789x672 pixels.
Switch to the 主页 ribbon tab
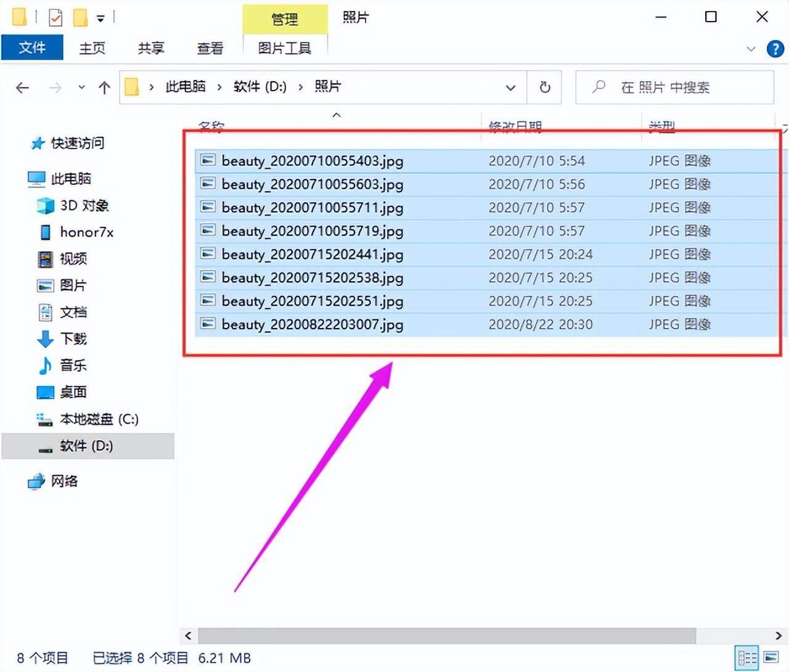pyautogui.click(x=92, y=48)
